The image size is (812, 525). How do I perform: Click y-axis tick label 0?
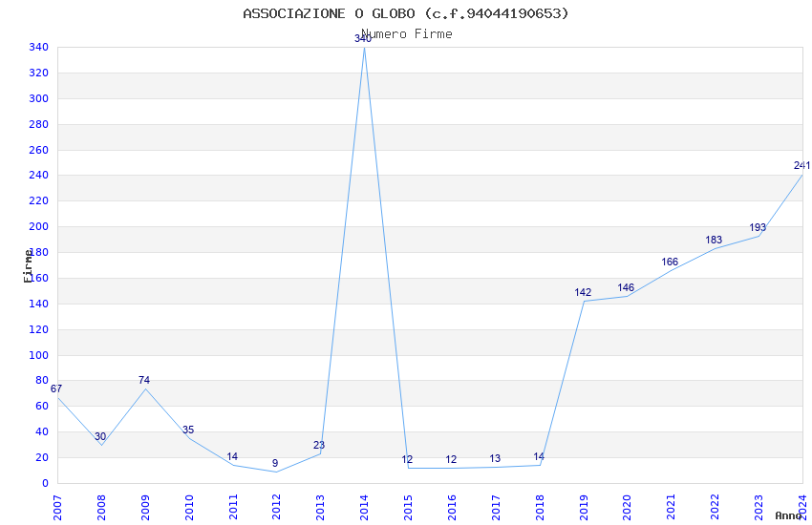[x=46, y=483]
